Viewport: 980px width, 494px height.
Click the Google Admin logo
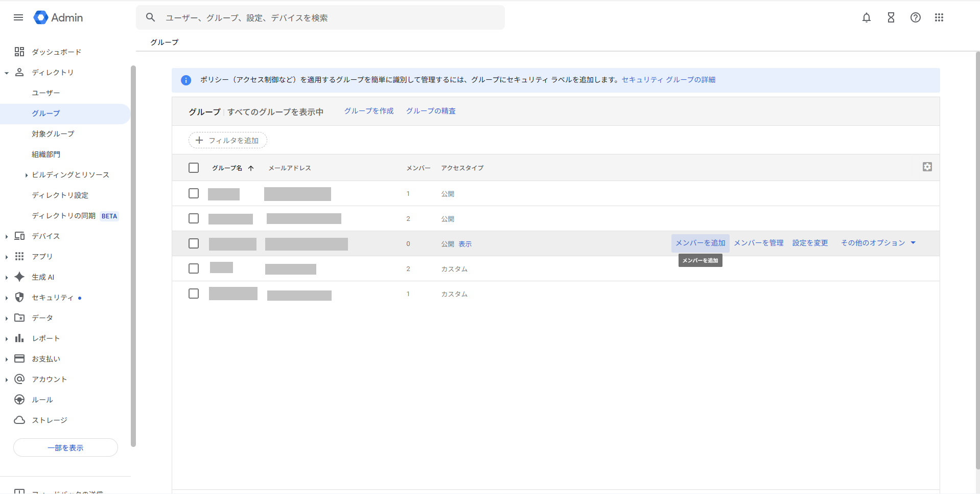[x=58, y=17]
